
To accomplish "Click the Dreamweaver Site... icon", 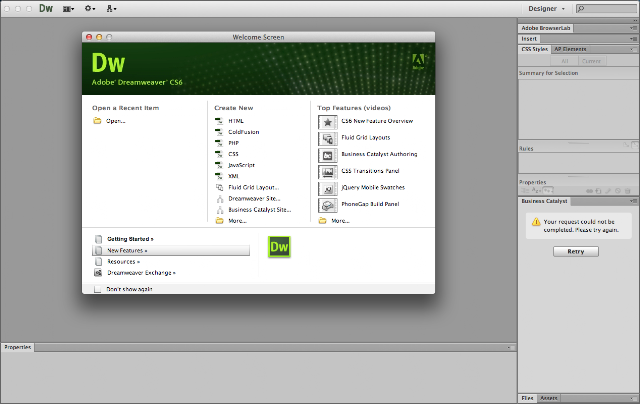I will pyautogui.click(x=220, y=199).
